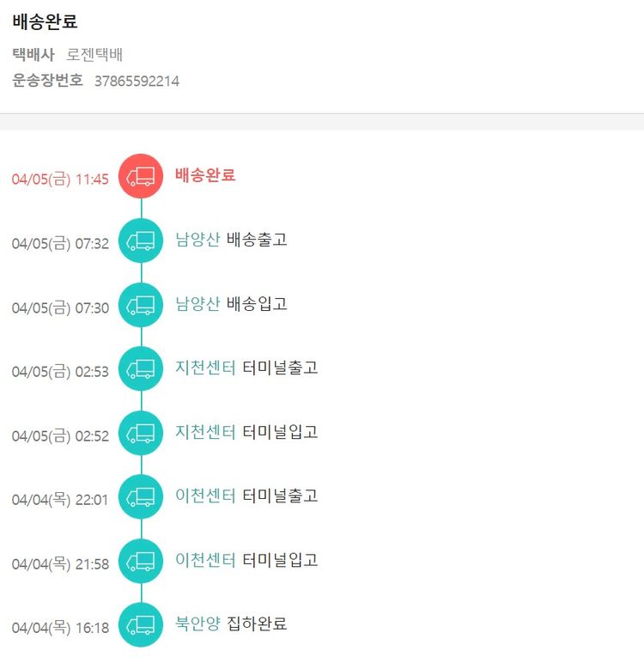The height and width of the screenshot is (663, 644).
Task: Click the 04/04(목) 16:18 timestamp
Action: coord(60,628)
